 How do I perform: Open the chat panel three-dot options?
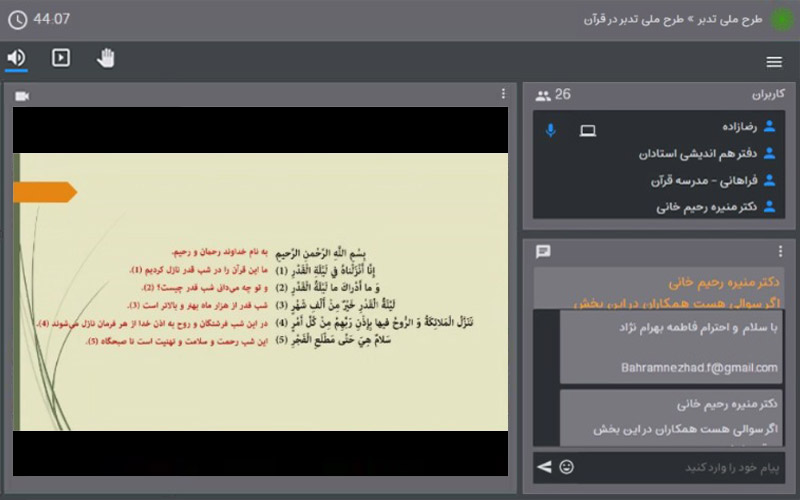[x=780, y=251]
